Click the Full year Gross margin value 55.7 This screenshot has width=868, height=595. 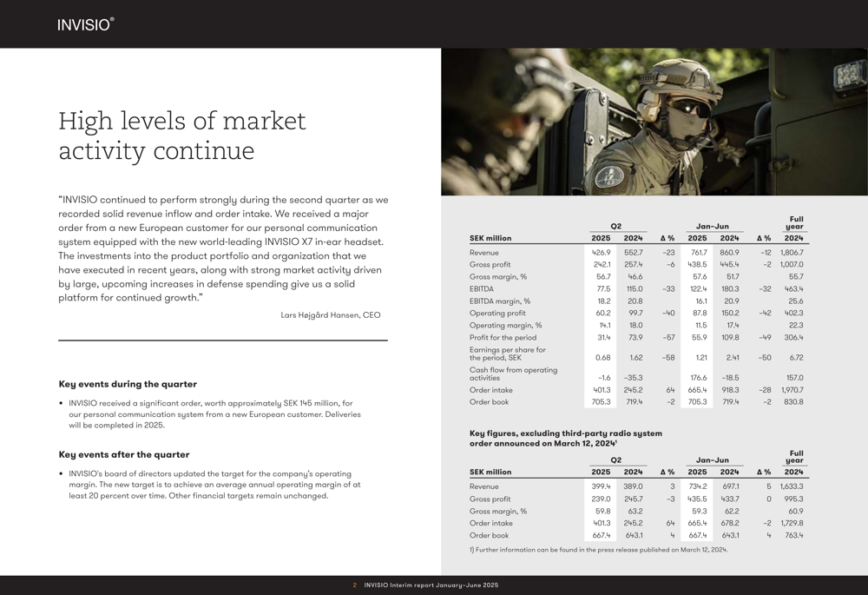pyautogui.click(x=796, y=276)
